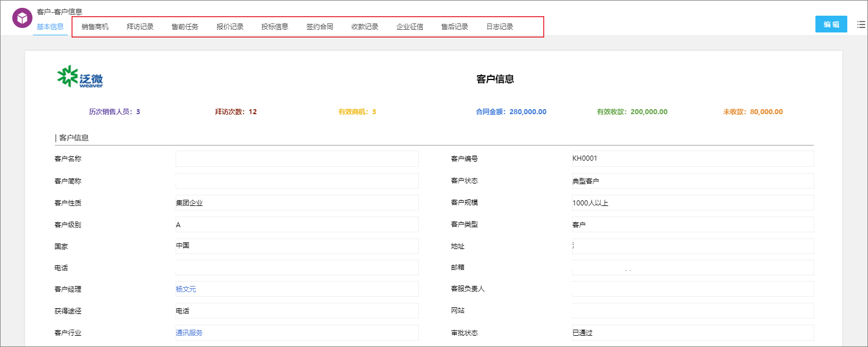This screenshot has width=868, height=347.
Task: Click the 客户信息 page title
Action: coord(495,79)
